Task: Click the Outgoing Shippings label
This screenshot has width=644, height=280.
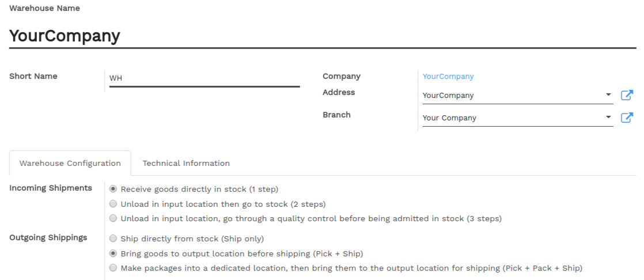Action: point(48,238)
